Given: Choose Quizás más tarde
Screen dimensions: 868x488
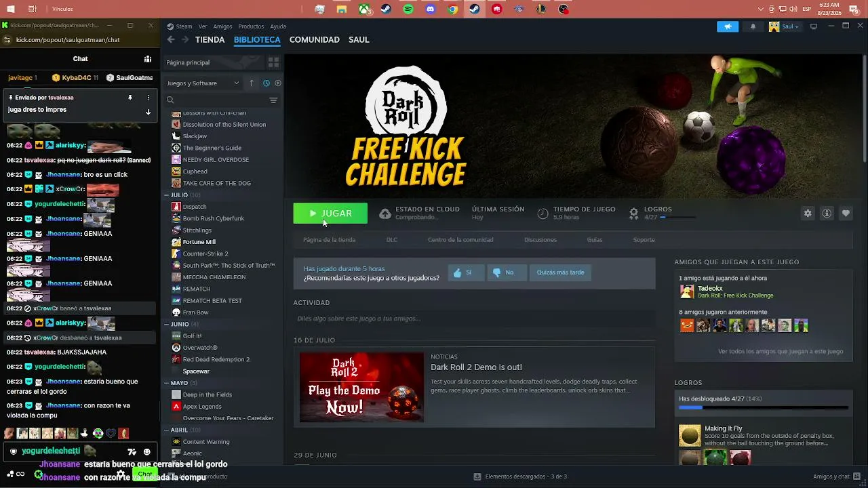Looking at the screenshot, I should (560, 272).
